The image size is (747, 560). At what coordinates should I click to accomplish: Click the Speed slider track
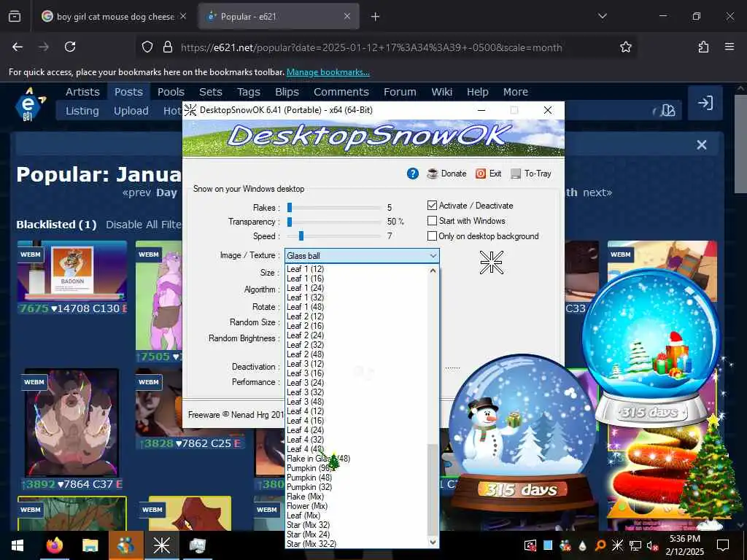(334, 236)
